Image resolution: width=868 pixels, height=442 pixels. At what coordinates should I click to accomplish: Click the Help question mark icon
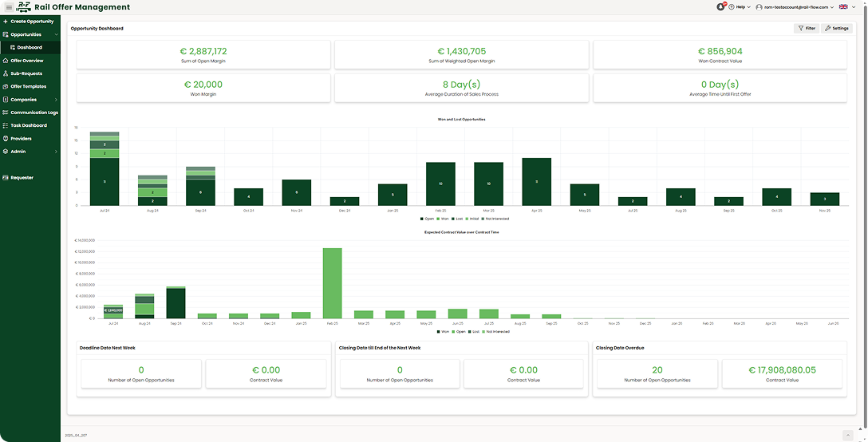[x=732, y=7]
